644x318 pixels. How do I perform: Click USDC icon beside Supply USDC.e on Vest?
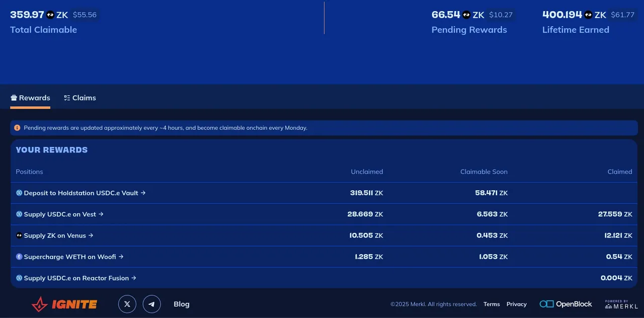click(x=19, y=214)
